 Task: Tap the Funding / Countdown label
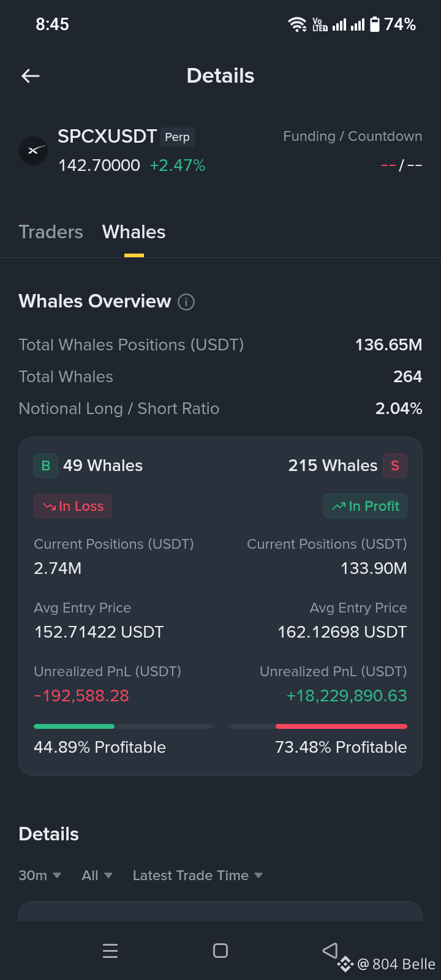[352, 136]
